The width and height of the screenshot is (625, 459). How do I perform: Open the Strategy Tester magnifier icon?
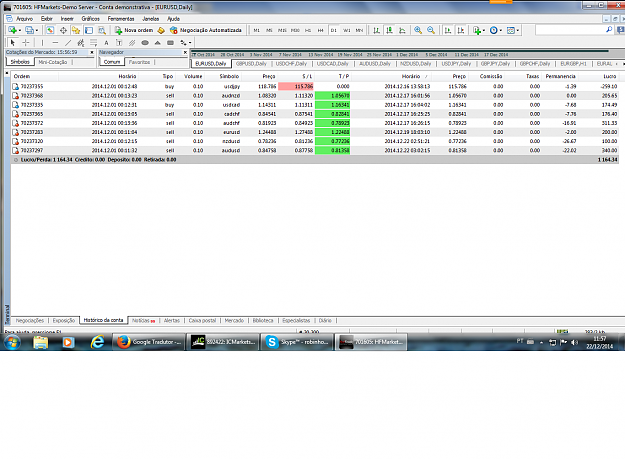[x=102, y=30]
